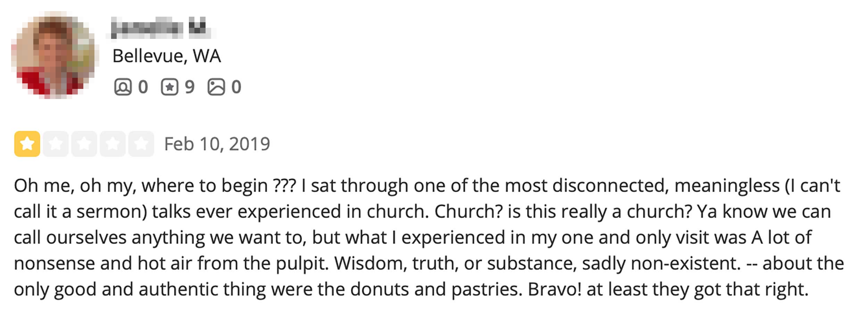Viewport: 868px width, 315px height.
Task: Click the number 0 beside photos icon
Action: (236, 87)
